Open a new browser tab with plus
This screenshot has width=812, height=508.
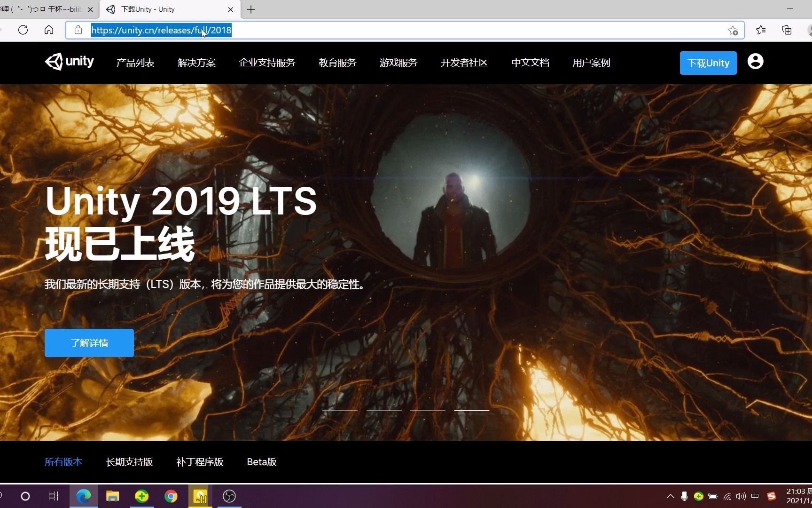(251, 9)
